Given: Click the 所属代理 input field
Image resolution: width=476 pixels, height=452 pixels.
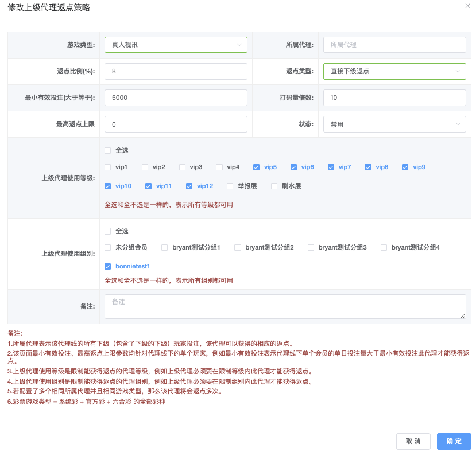Looking at the screenshot, I should click(x=394, y=45).
